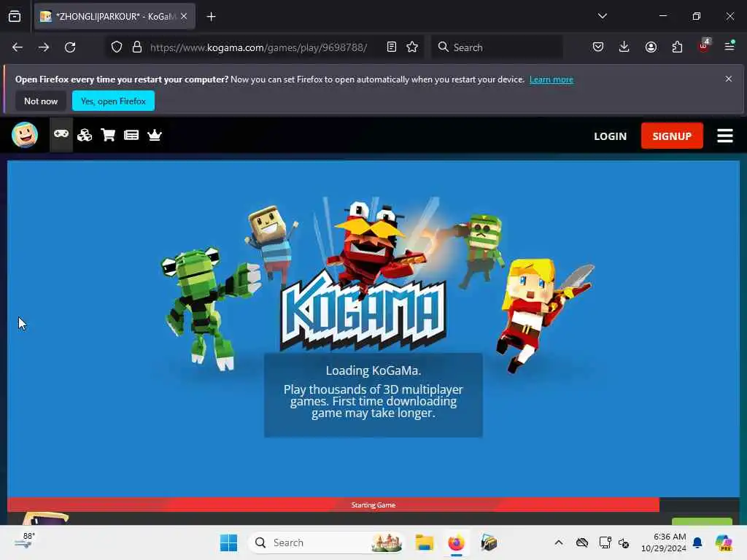Click Yes, open Firefox button

click(113, 101)
